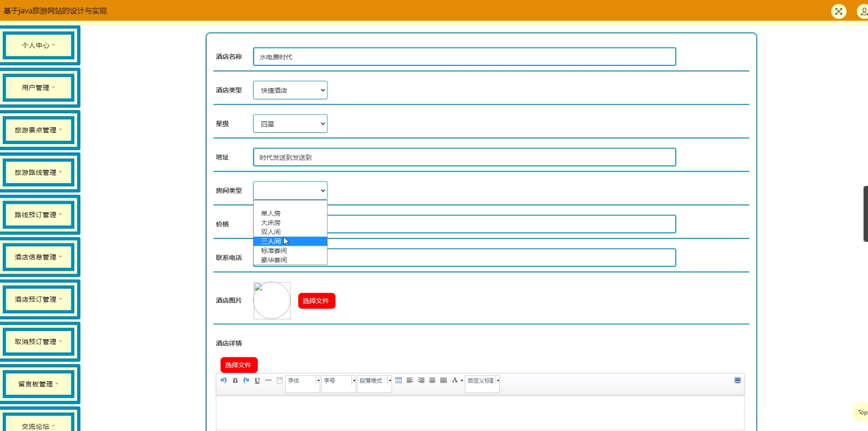Click the 地址 input field
Image resolution: width=868 pixels, height=431 pixels.
pyautogui.click(x=464, y=157)
